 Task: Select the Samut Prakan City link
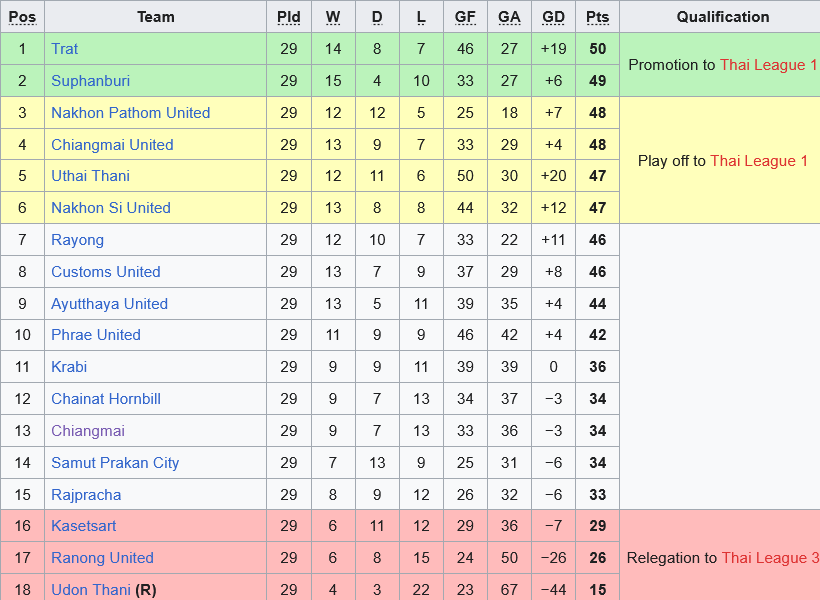click(x=115, y=462)
